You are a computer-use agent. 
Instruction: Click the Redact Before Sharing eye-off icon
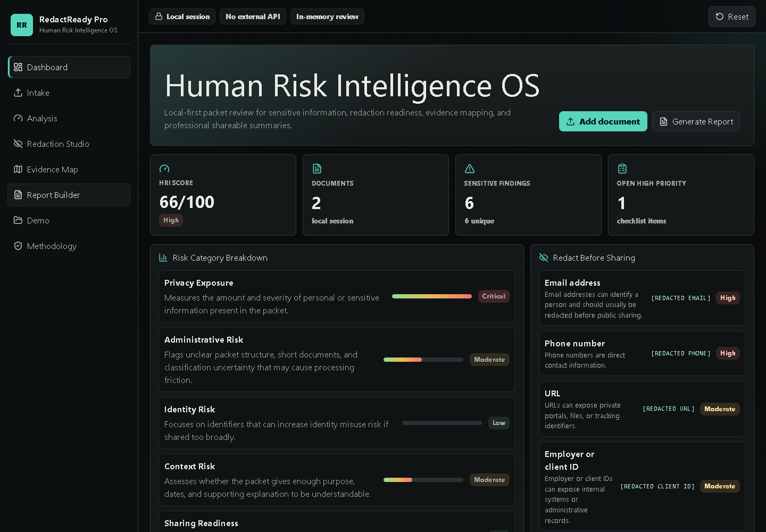tap(544, 257)
